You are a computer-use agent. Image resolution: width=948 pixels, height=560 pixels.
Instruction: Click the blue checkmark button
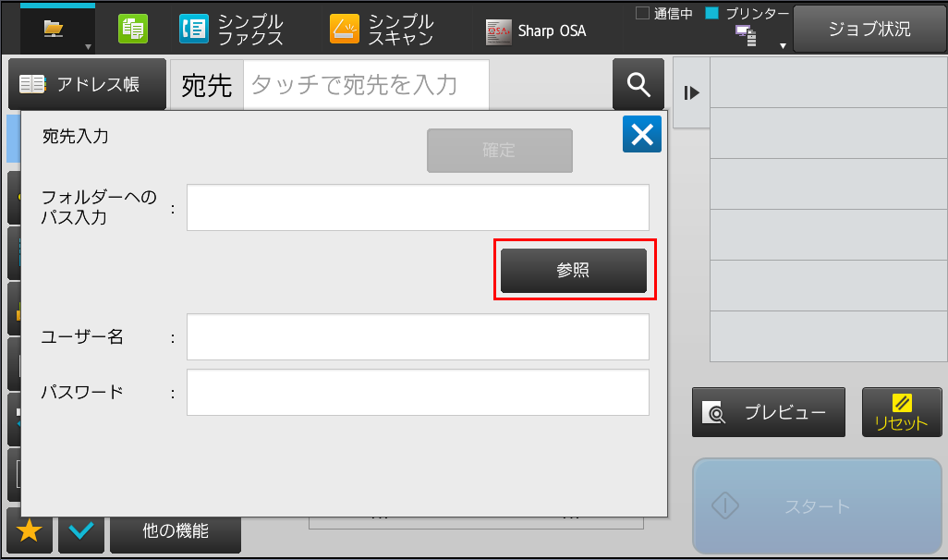81,531
